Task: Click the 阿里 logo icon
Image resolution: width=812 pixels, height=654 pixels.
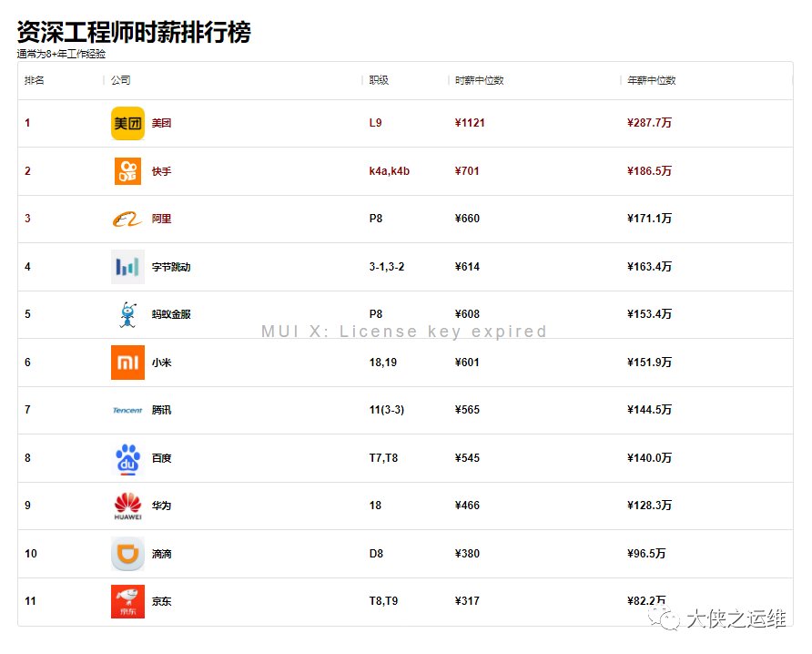Action: 127,220
